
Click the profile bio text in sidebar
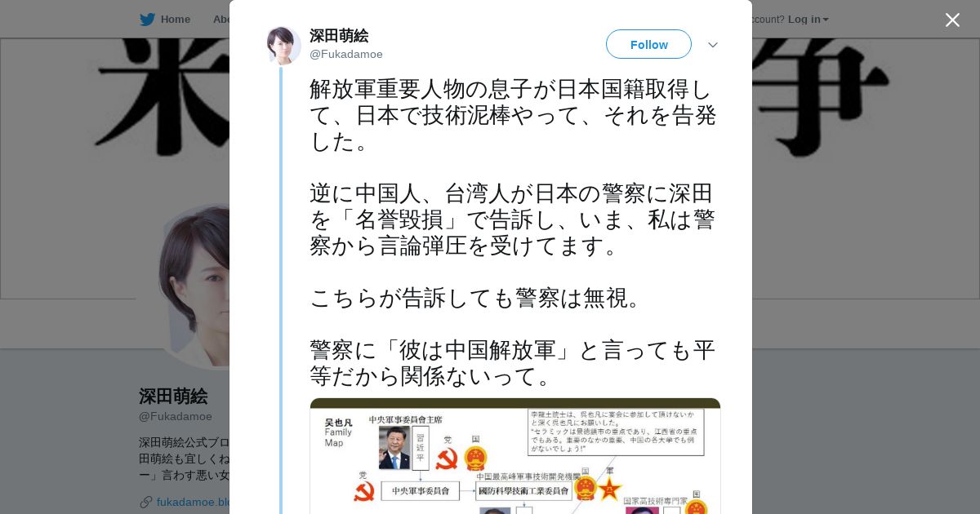pos(184,459)
